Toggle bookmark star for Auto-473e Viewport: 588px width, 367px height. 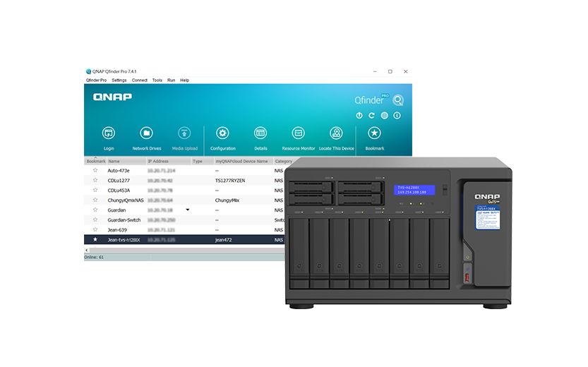[x=95, y=171]
